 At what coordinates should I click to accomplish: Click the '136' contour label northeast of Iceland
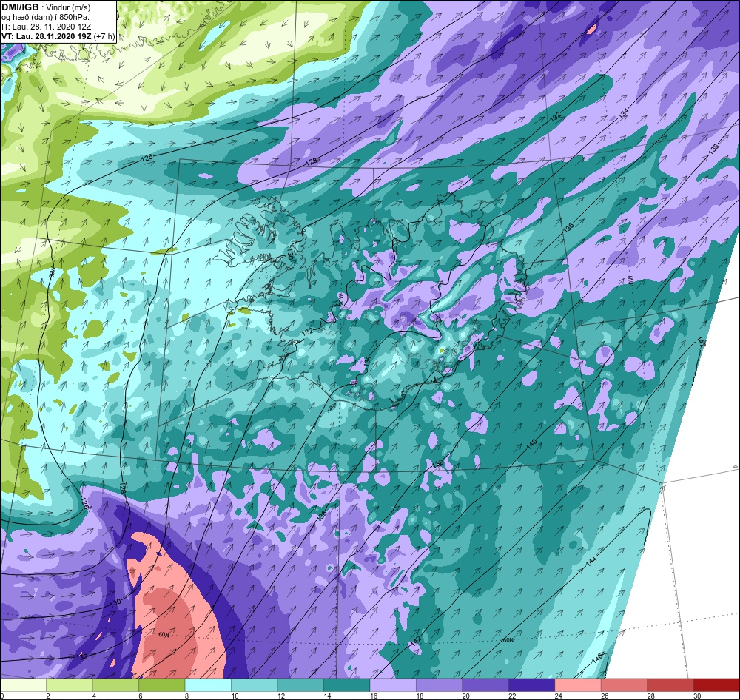tap(568, 226)
